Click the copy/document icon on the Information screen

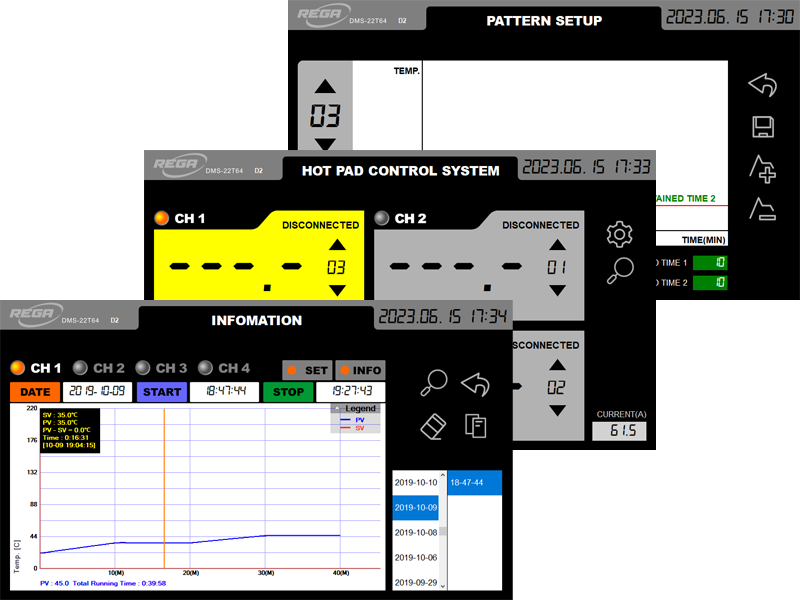point(477,427)
